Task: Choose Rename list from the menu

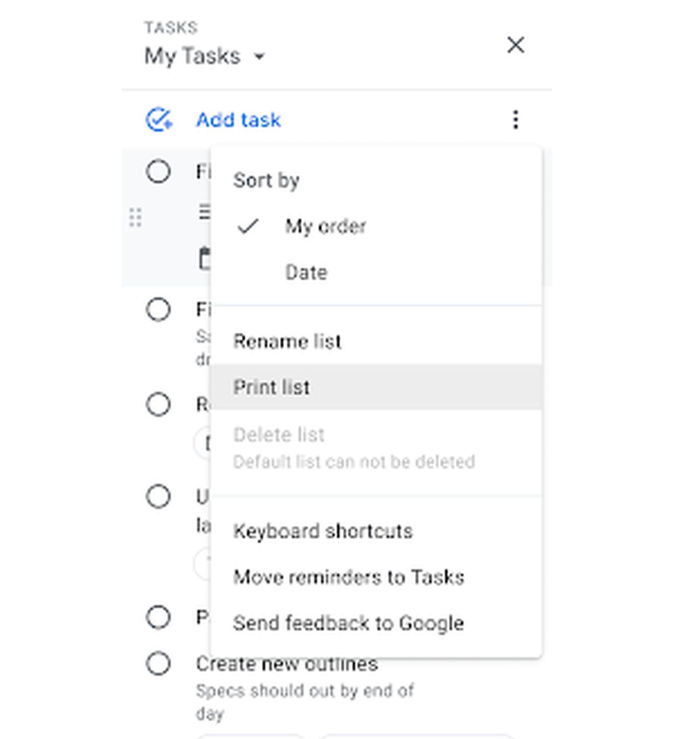Action: 287,342
